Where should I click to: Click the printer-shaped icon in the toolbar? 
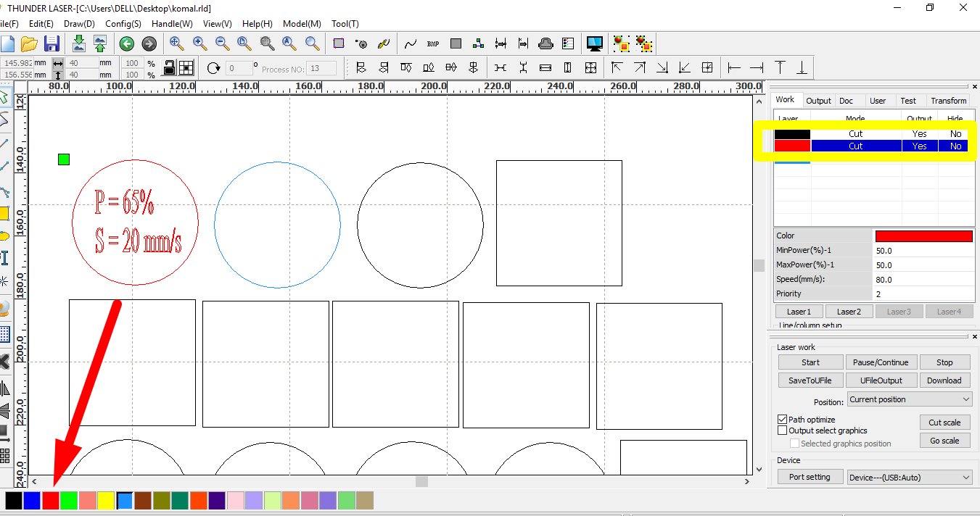click(546, 43)
